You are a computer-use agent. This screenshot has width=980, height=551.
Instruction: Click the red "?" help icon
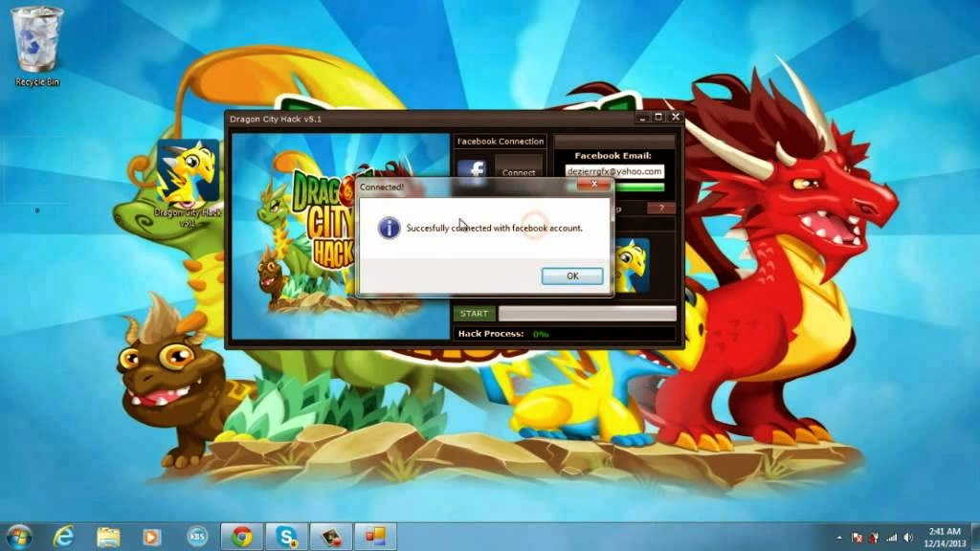point(659,206)
